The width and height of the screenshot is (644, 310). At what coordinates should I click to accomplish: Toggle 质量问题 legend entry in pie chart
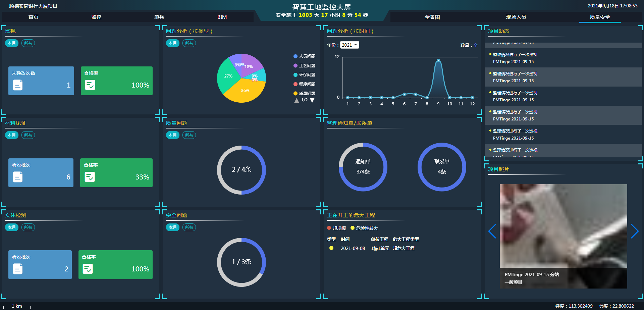coord(304,94)
